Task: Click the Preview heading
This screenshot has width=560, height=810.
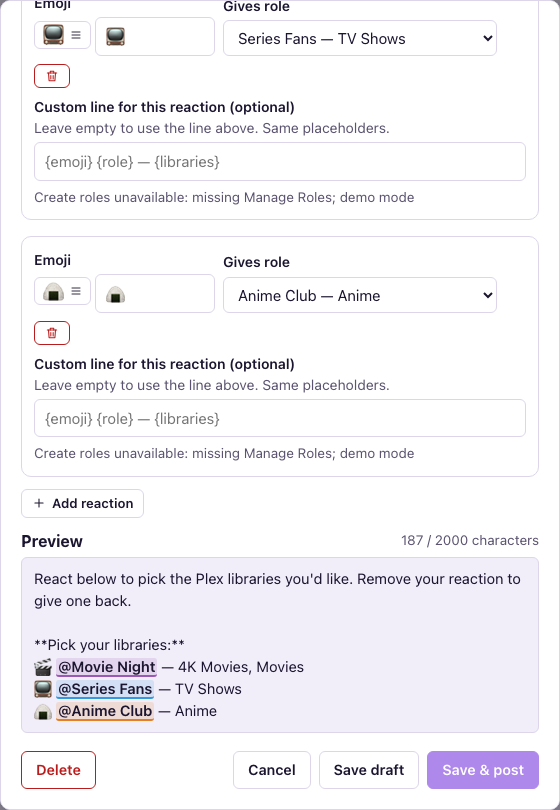Action: click(x=52, y=541)
